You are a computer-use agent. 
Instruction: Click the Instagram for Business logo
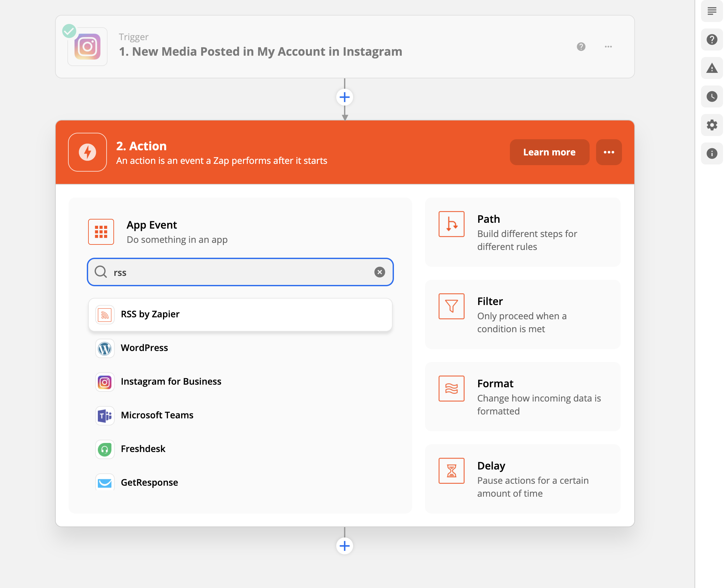[x=105, y=382]
